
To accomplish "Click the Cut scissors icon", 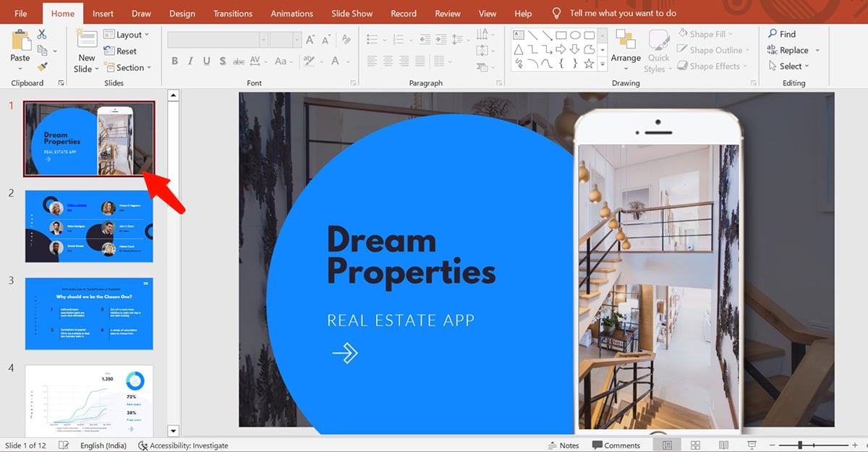I will pyautogui.click(x=42, y=34).
